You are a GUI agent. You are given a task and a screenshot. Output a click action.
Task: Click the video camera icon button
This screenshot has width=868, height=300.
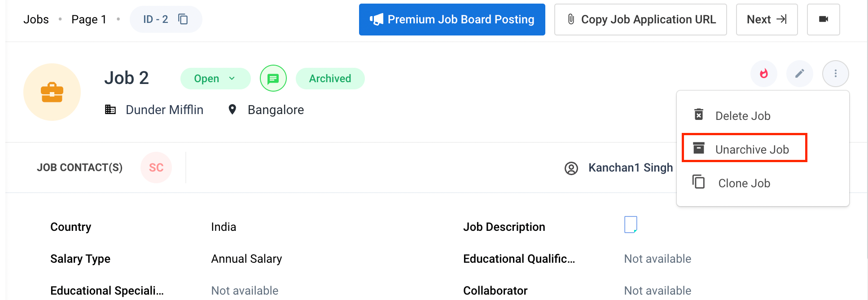click(823, 19)
